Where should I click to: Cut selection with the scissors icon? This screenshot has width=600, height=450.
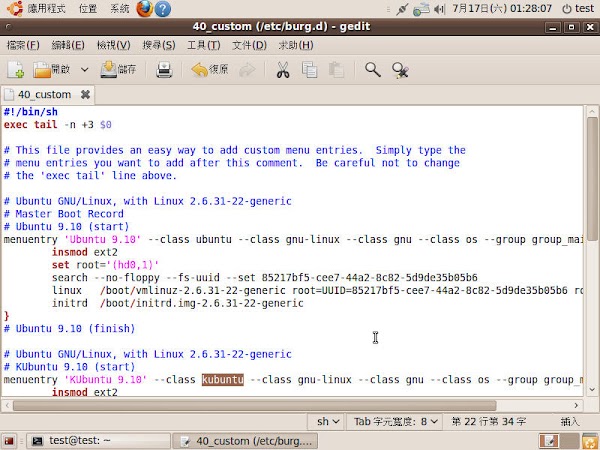[x=283, y=70]
